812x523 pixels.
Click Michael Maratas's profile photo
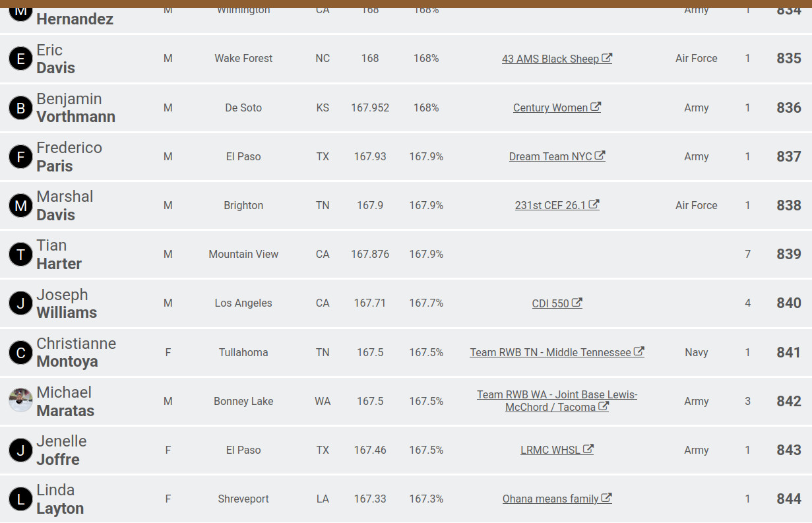[20, 400]
